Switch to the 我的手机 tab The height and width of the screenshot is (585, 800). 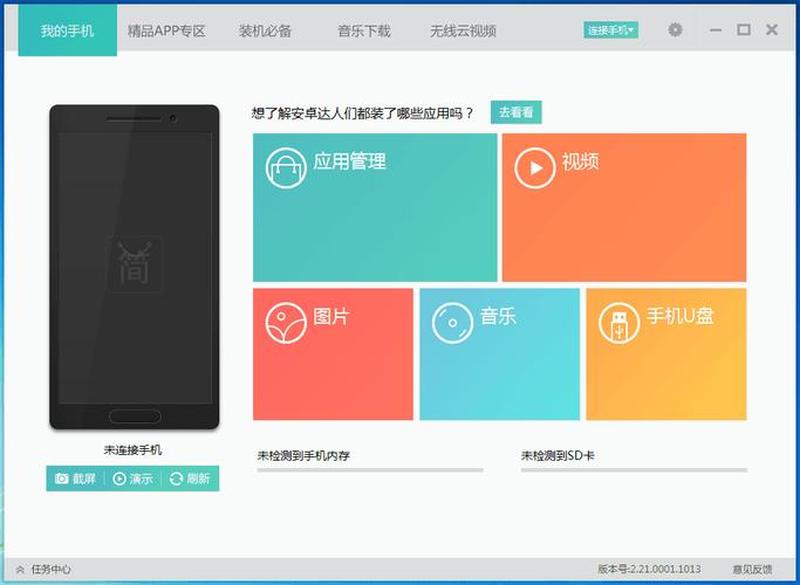(x=67, y=31)
